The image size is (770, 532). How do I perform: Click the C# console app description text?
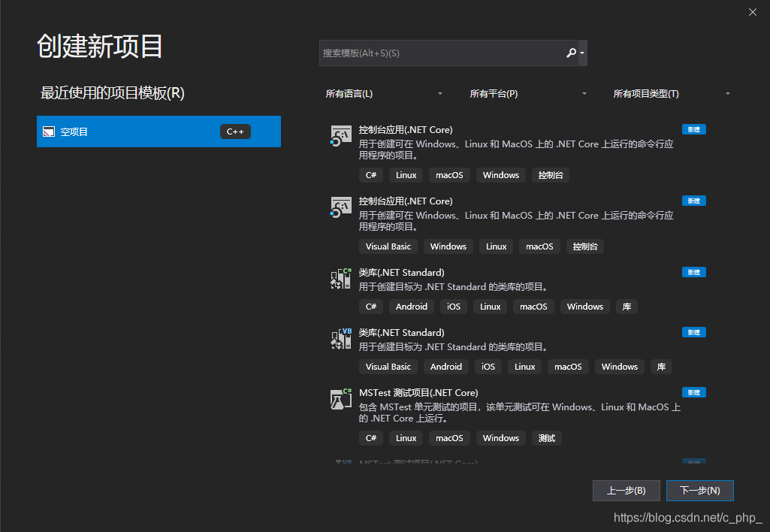516,150
